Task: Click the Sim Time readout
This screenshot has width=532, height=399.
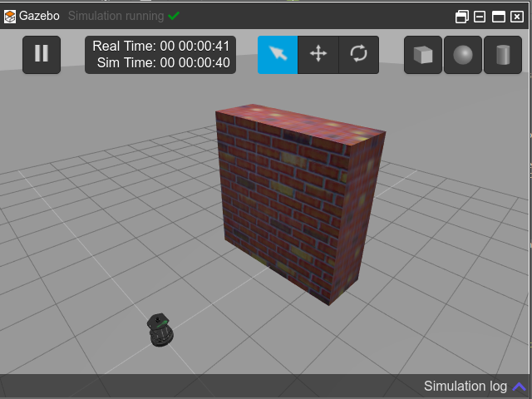Action: click(164, 63)
